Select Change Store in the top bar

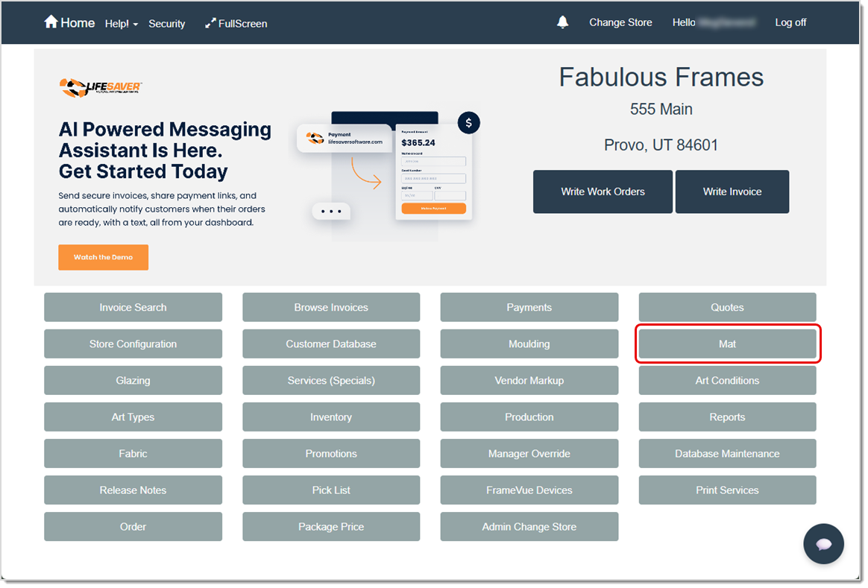click(x=620, y=22)
